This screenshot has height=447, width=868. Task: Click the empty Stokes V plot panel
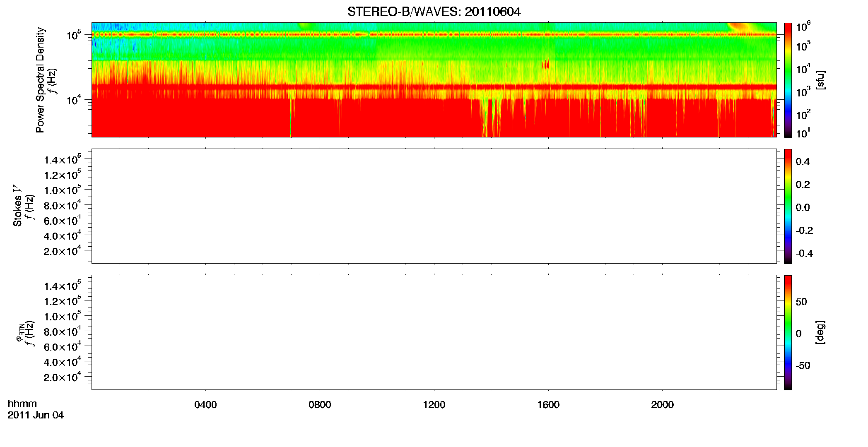pyautogui.click(x=434, y=206)
